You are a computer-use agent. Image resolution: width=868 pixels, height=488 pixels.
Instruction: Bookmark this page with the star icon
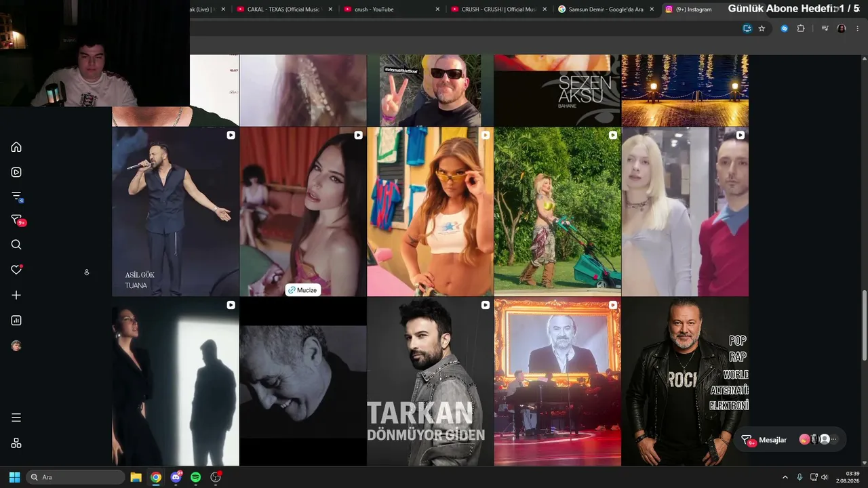point(762,28)
